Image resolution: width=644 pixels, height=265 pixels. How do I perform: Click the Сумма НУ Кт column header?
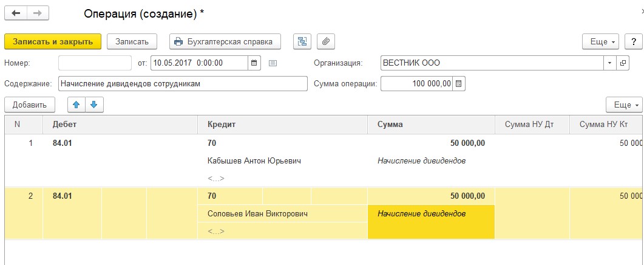coord(606,125)
